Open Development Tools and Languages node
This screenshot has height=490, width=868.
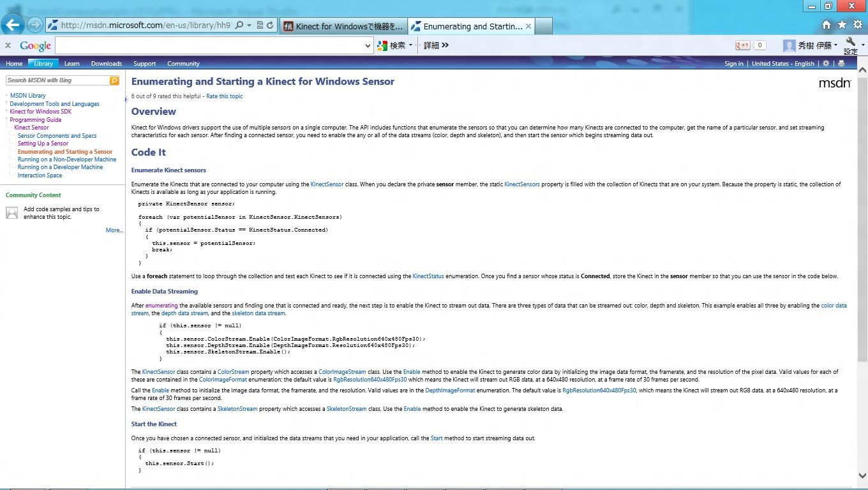[x=54, y=104]
